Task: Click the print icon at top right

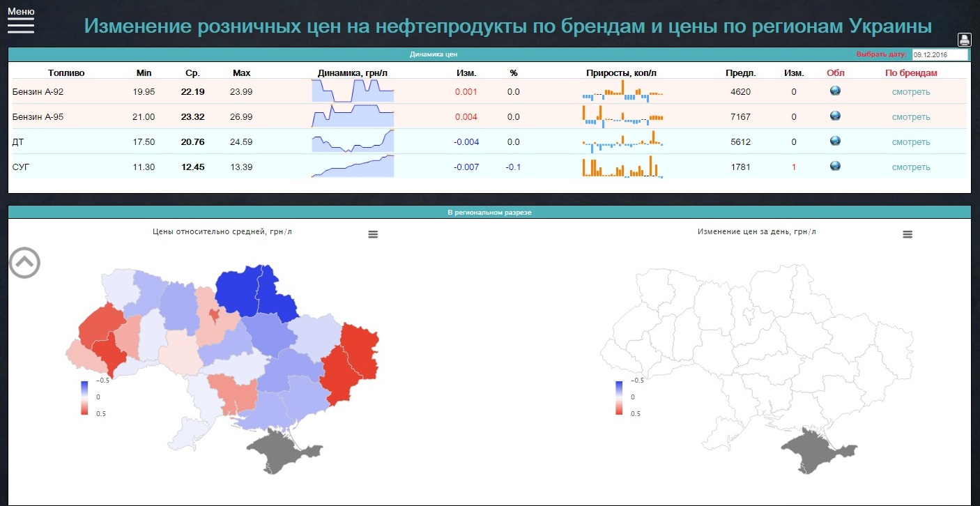Action: [x=964, y=40]
